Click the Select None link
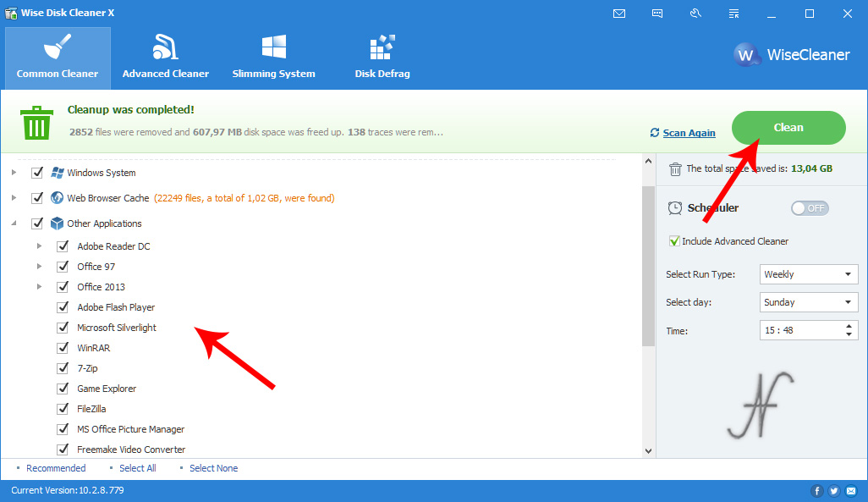This screenshot has width=868, height=502. pyautogui.click(x=214, y=468)
